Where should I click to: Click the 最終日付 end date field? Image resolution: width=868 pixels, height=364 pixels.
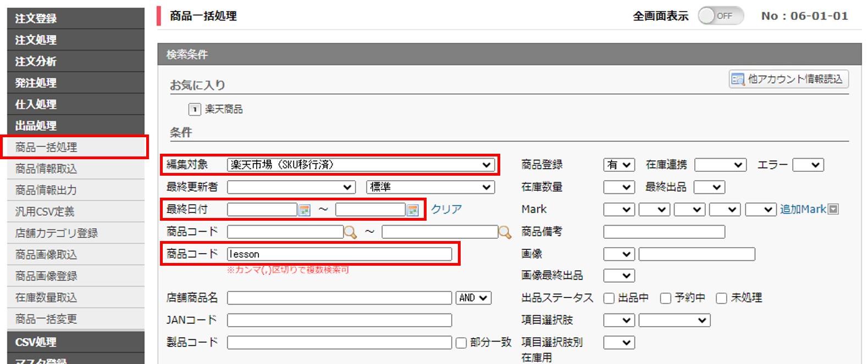click(x=371, y=210)
